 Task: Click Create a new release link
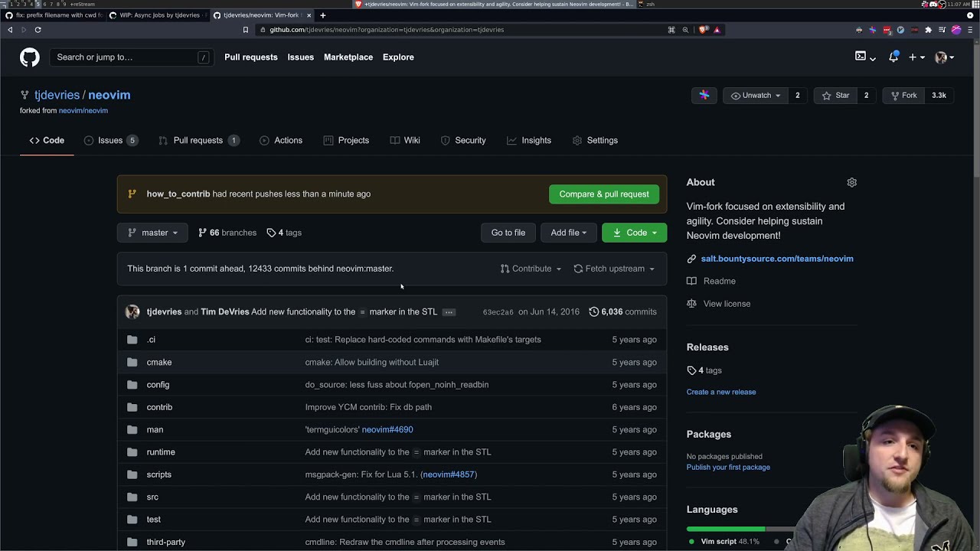pos(721,392)
